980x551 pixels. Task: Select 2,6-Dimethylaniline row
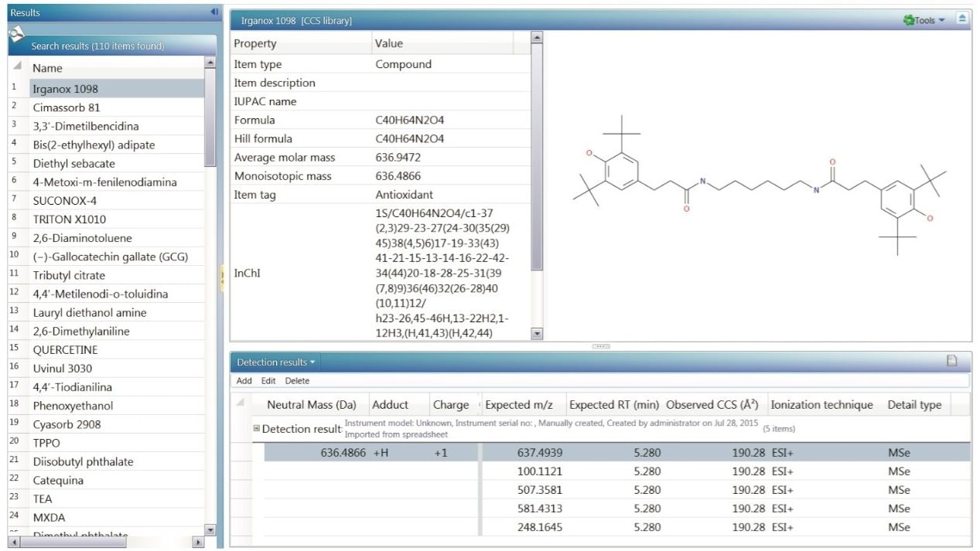coord(117,331)
